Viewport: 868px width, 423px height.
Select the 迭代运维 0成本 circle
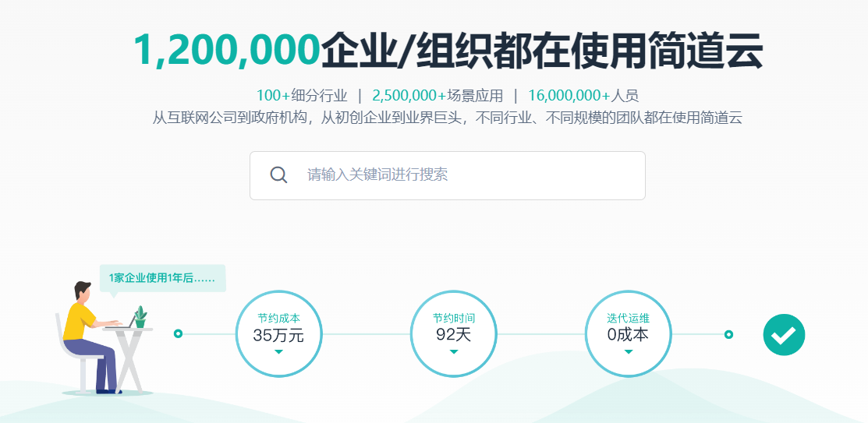pyautogui.click(x=629, y=334)
